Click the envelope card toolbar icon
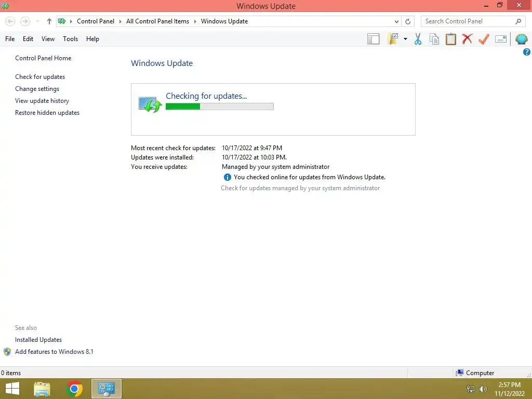532x399 pixels. (501, 39)
